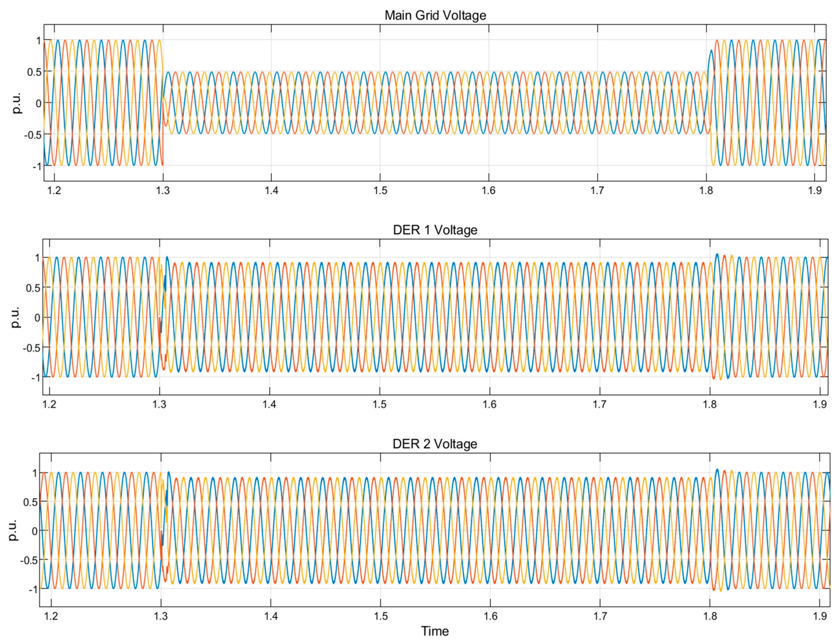
Task: Click the 1.9 tick label under DER 1 plot
Action: pos(820,404)
